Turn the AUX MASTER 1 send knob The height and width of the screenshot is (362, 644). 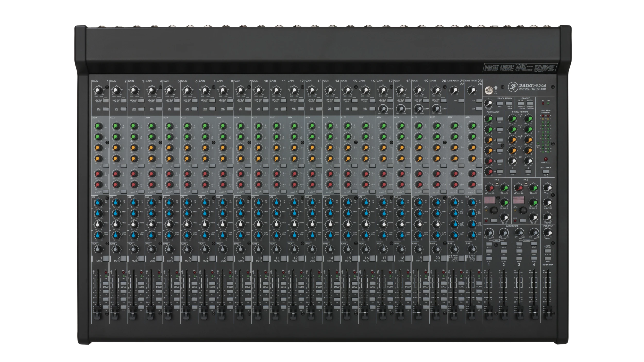[x=489, y=119]
